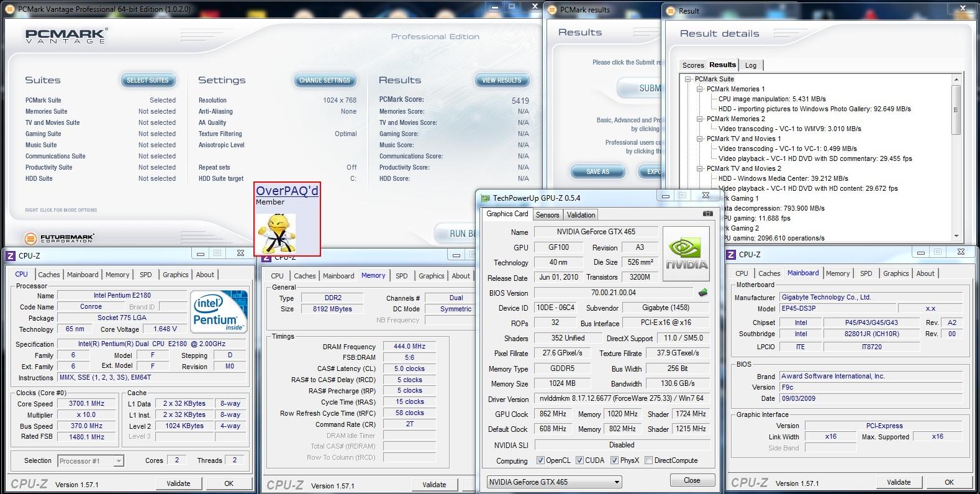Screen dimensions: 980x494
Task: Click the CPU image manipulation result row
Action: [772, 99]
